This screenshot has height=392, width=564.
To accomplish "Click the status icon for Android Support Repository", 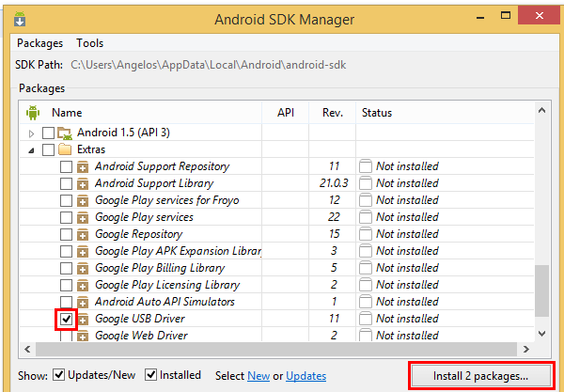I will 366,166.
